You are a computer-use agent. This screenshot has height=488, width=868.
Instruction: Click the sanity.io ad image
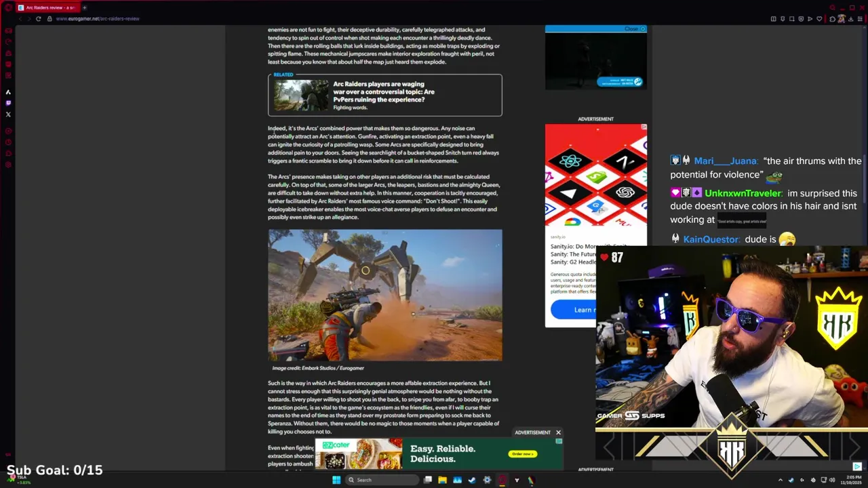pos(596,175)
